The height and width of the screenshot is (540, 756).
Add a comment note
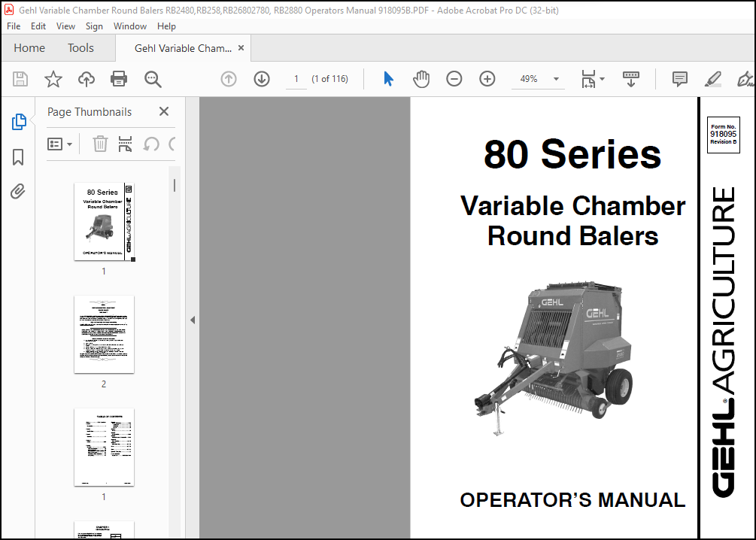(x=679, y=79)
